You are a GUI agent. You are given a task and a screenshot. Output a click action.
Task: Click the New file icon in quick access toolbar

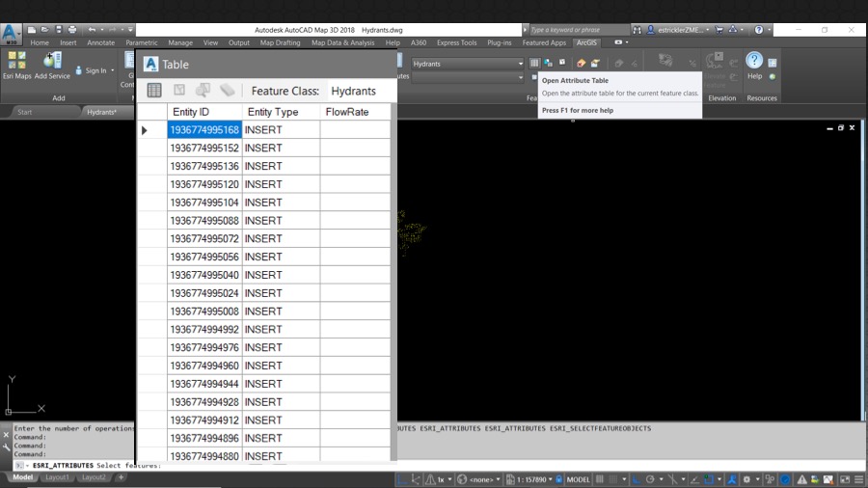(x=32, y=30)
